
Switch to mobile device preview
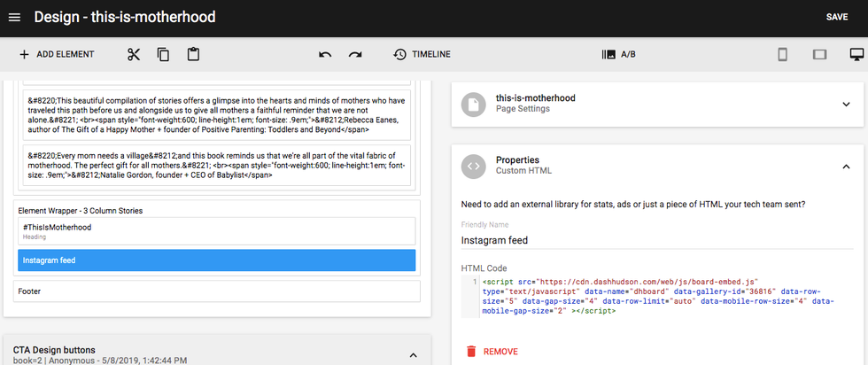tap(782, 54)
